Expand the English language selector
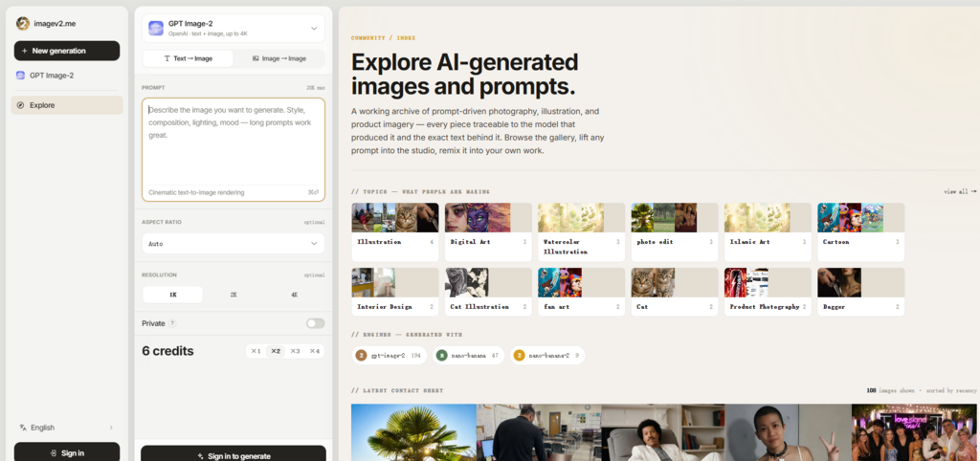 click(x=67, y=428)
